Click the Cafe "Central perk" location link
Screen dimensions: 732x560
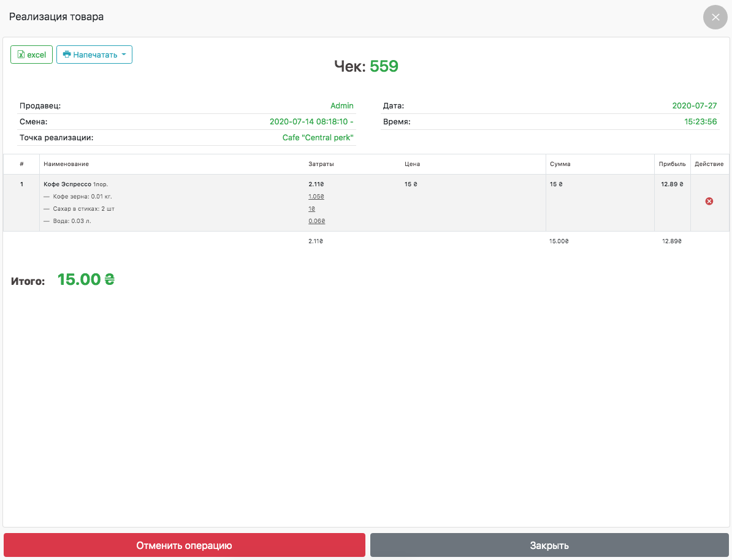(x=318, y=137)
